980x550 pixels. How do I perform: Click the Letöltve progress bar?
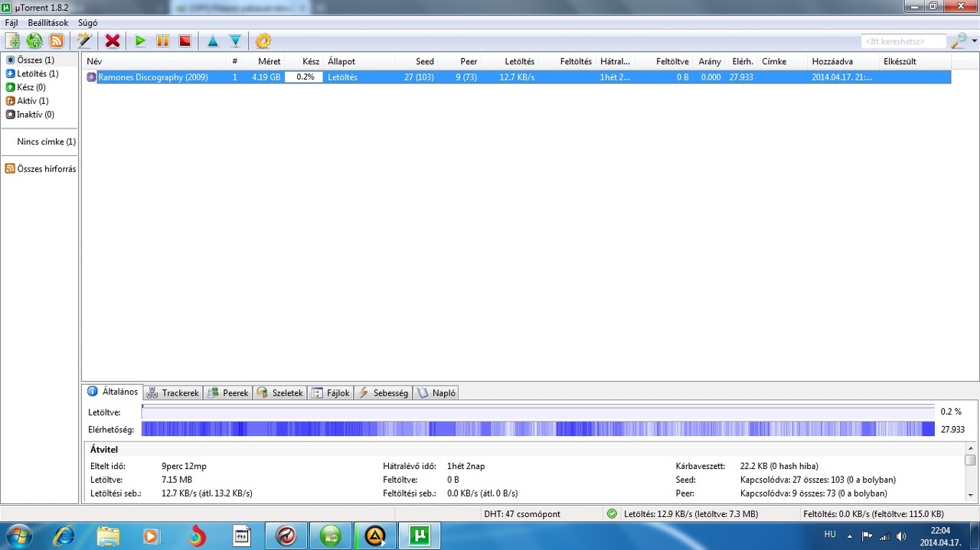coord(537,412)
